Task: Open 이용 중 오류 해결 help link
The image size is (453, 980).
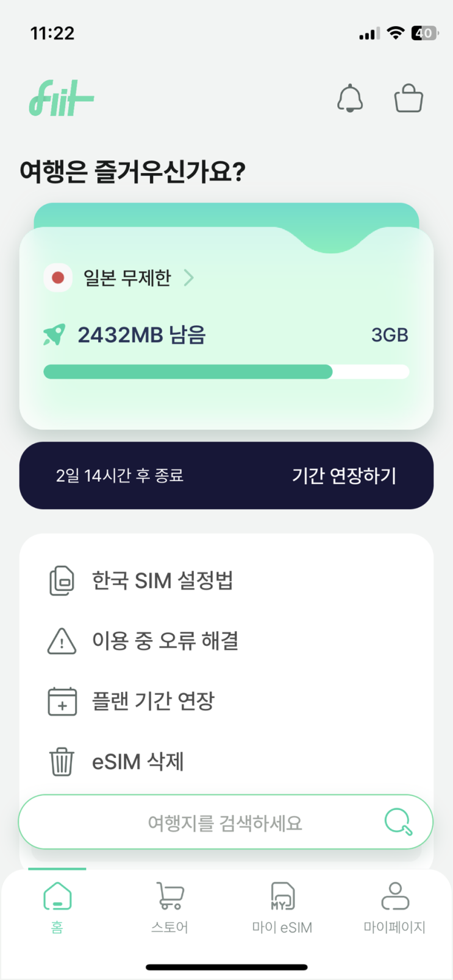Action: coord(226,641)
